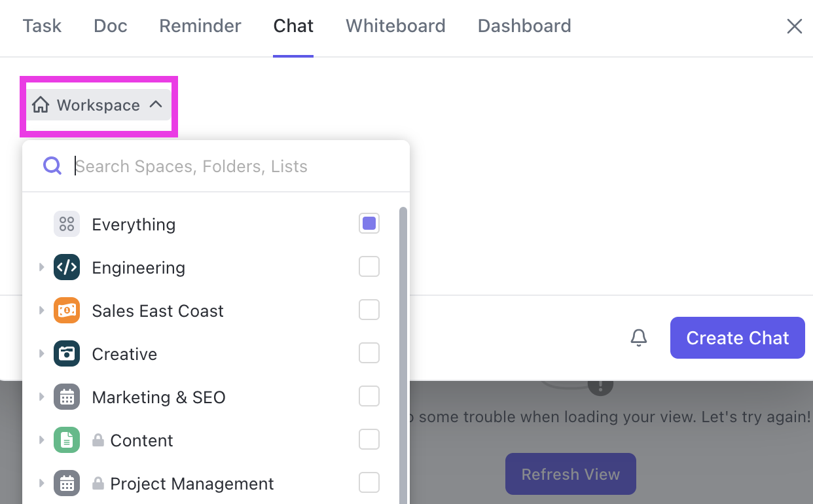Expand the Engineering space tree arrow
813x504 pixels.
click(x=41, y=267)
